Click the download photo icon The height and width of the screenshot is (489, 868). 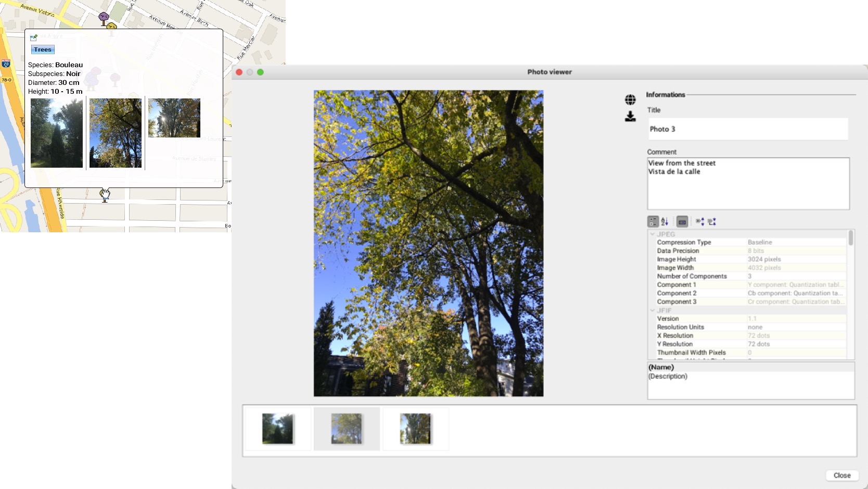tap(630, 116)
